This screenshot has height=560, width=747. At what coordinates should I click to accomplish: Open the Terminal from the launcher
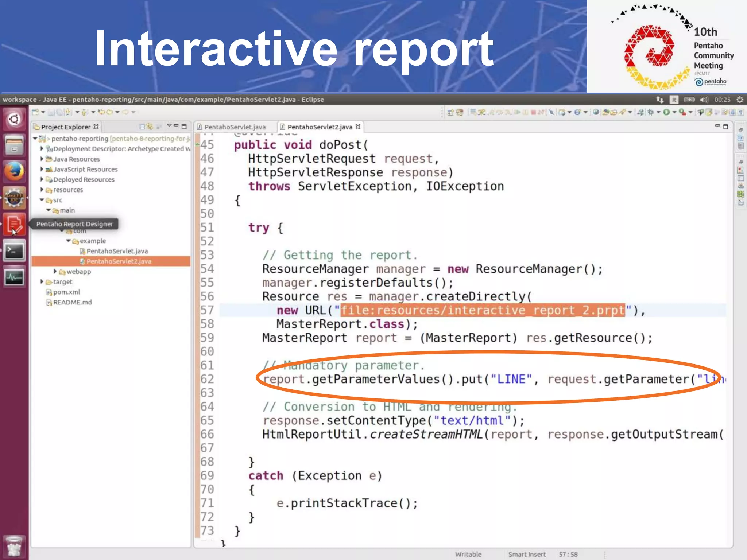[14, 251]
